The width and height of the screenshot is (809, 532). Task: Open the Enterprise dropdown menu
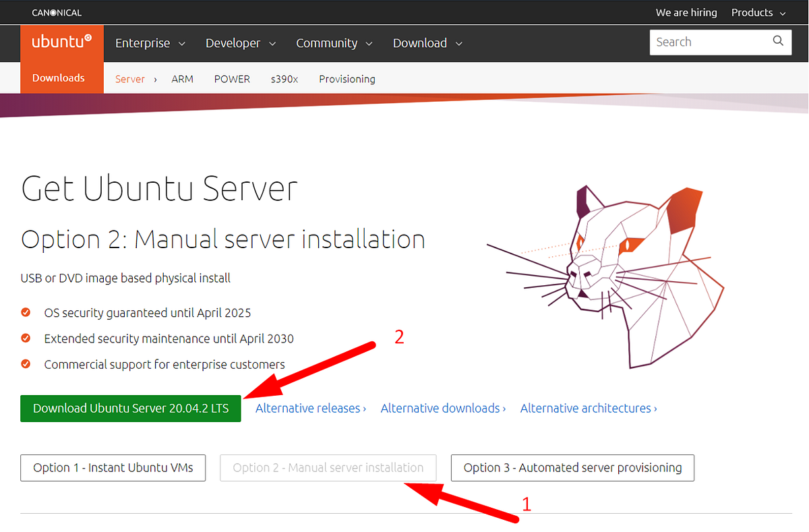144,42
